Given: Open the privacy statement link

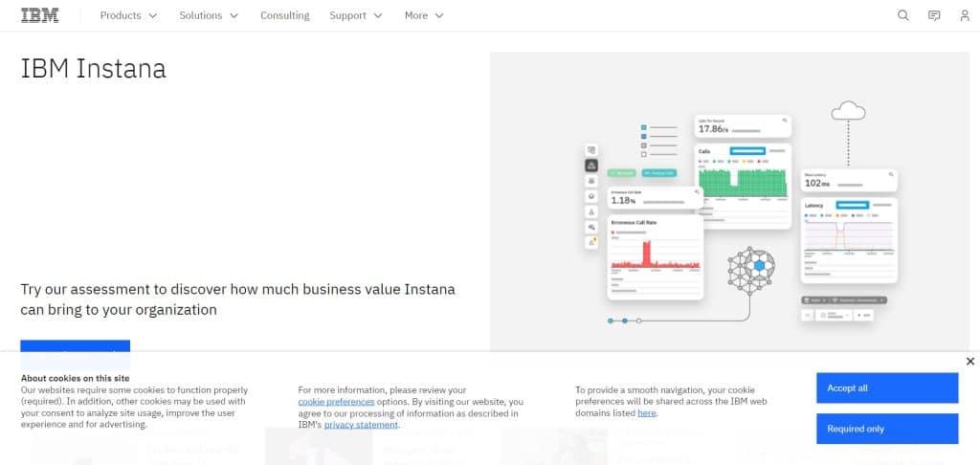Looking at the screenshot, I should pyautogui.click(x=361, y=425).
